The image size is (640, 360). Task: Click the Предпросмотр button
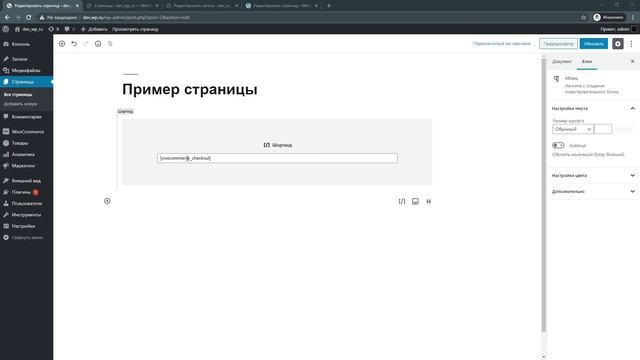tap(558, 44)
